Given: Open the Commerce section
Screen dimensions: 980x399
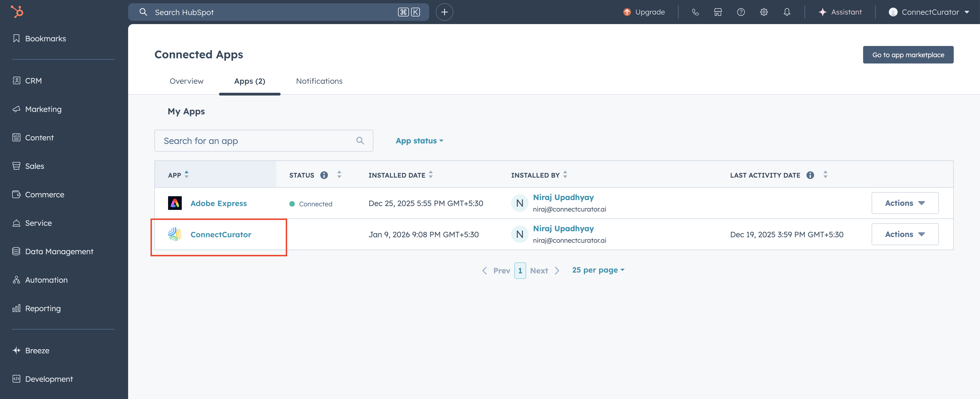Looking at the screenshot, I should [44, 194].
